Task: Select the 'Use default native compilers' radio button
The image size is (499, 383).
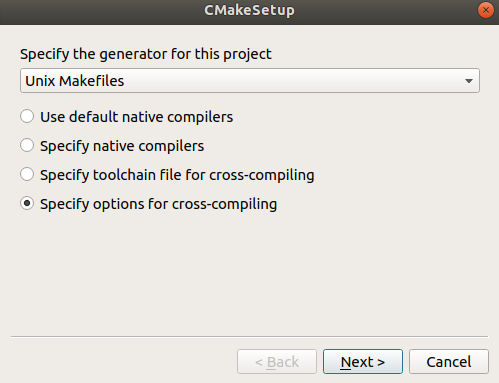Action: 27,116
